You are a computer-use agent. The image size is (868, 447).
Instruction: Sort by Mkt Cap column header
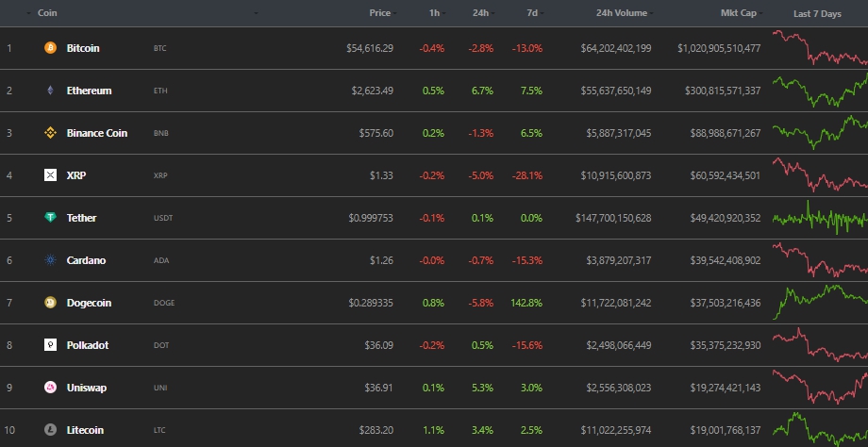coord(740,13)
